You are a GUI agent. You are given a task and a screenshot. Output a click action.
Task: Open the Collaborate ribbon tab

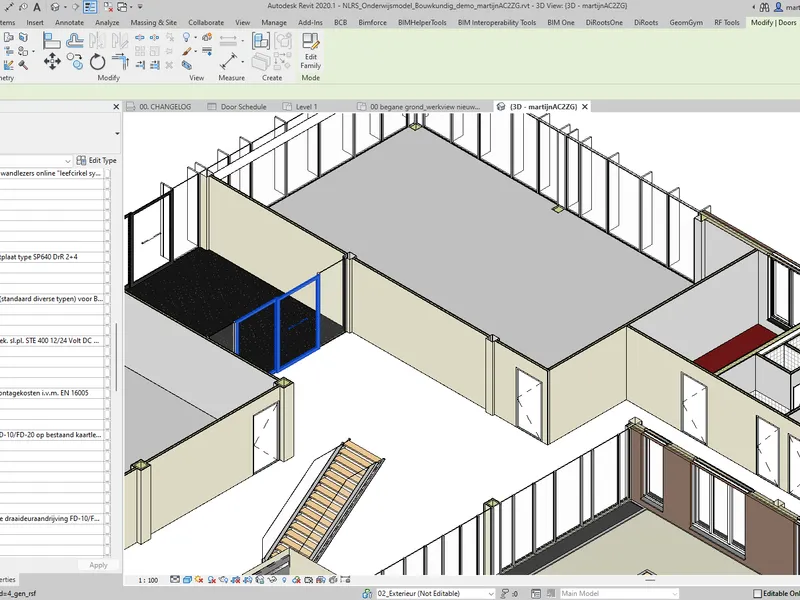206,22
